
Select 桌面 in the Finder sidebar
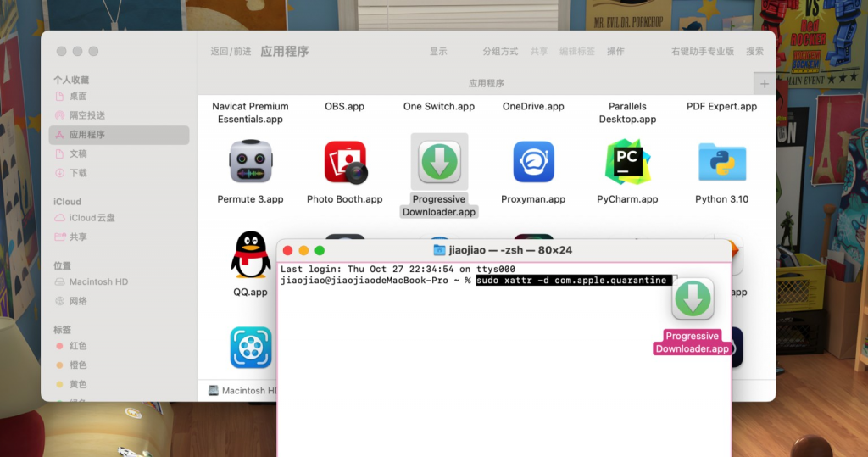point(78,96)
